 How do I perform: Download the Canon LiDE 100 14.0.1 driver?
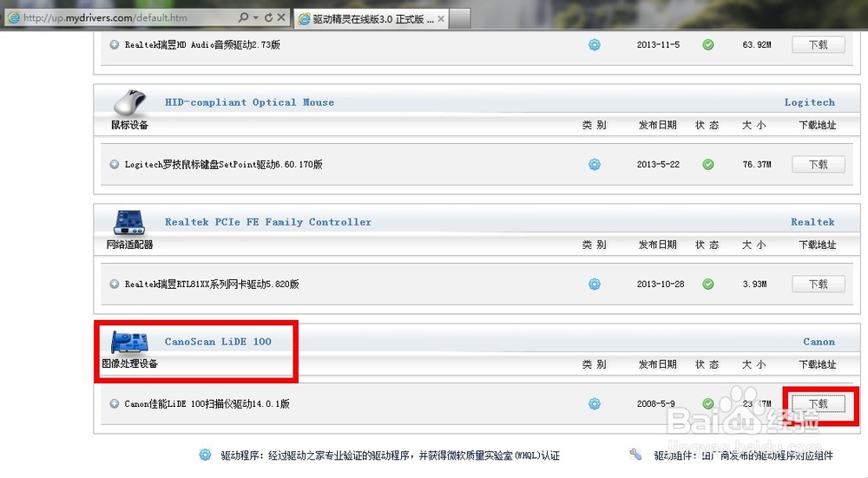coord(819,404)
